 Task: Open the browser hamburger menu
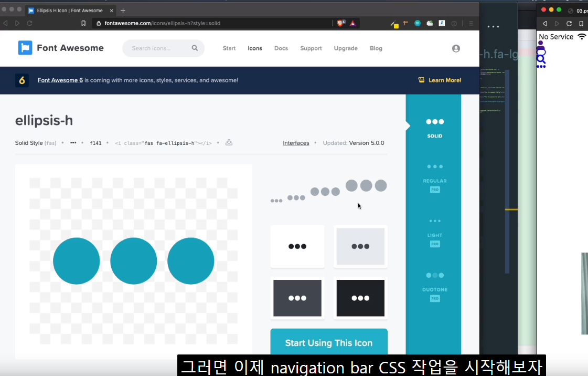click(471, 23)
